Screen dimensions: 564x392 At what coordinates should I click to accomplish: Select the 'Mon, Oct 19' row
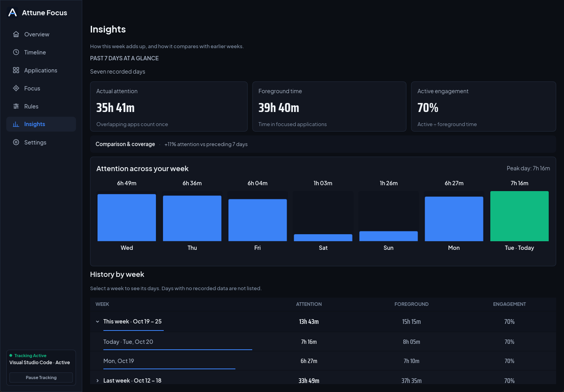point(323,361)
